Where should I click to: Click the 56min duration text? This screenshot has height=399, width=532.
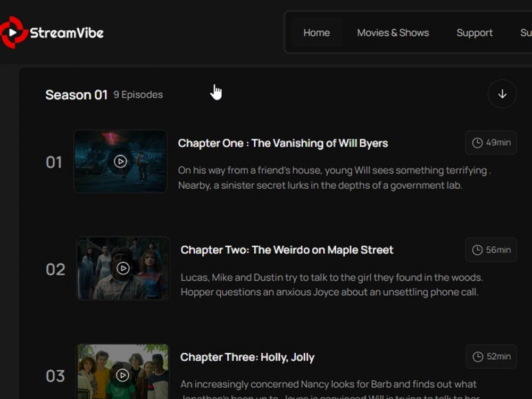pyautogui.click(x=498, y=250)
